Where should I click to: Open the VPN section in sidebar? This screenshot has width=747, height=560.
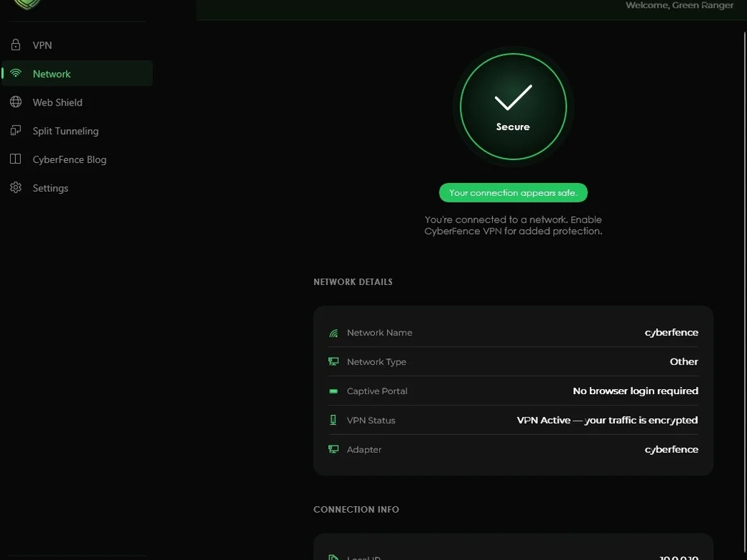tap(77, 45)
